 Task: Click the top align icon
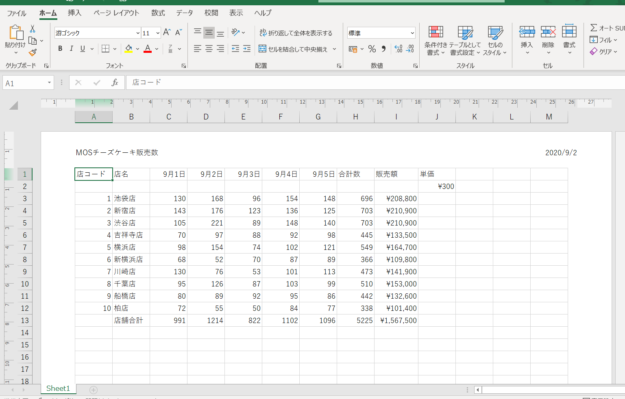[x=197, y=32]
